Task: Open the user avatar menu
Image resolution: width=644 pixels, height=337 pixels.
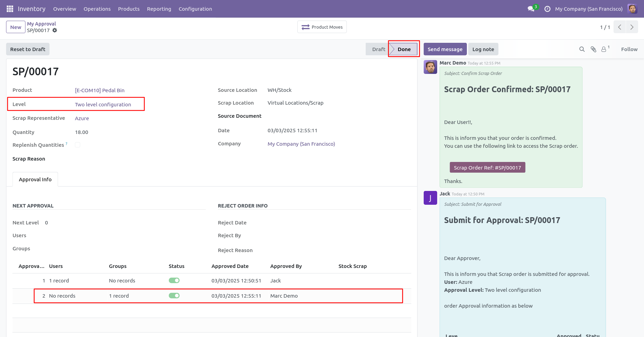Action: (x=632, y=9)
